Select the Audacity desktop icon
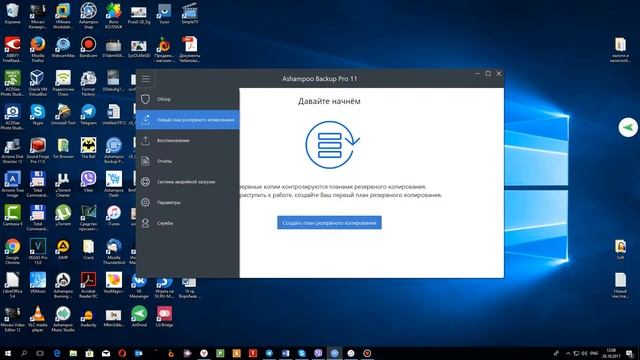Screen dimensions: 640x360 pos(88,317)
